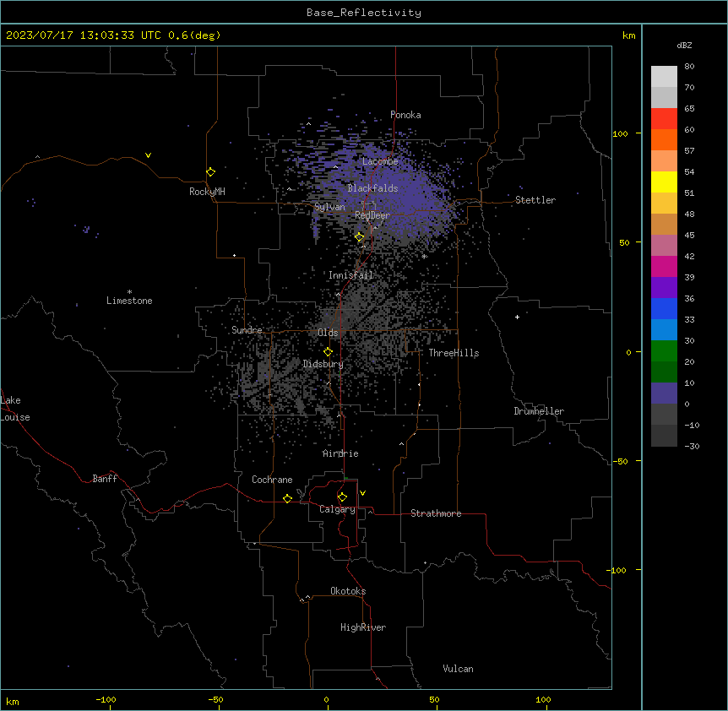Screen dimensions: 728x711
Task: Pick the dark green 10-20 dBZ swatch
Action: click(x=664, y=372)
